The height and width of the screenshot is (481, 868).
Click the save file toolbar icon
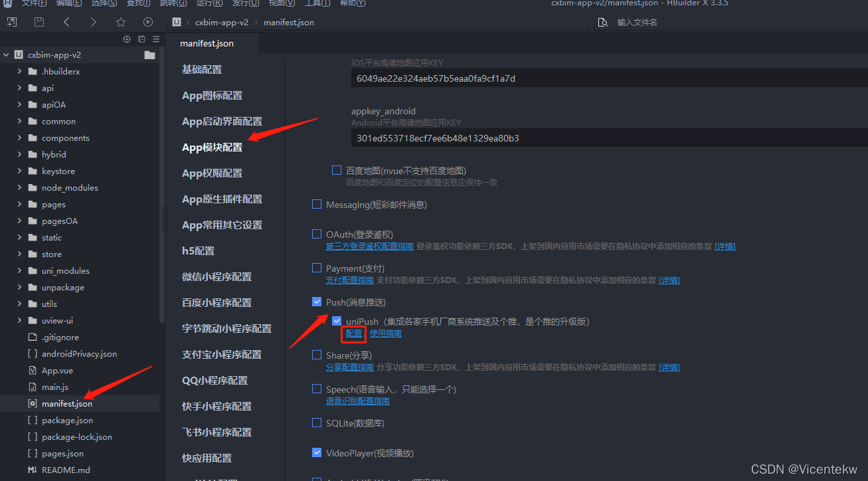tap(39, 22)
